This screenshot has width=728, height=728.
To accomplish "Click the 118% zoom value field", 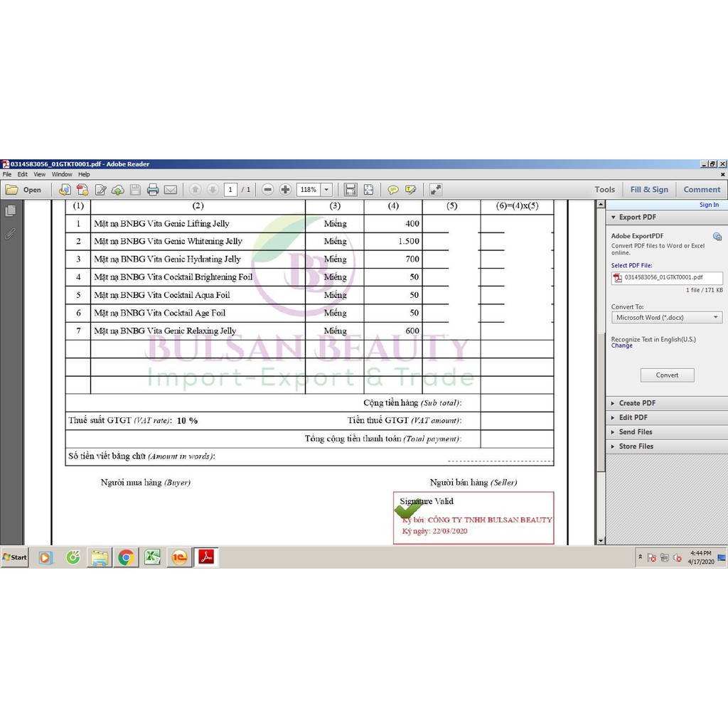I will point(309,189).
